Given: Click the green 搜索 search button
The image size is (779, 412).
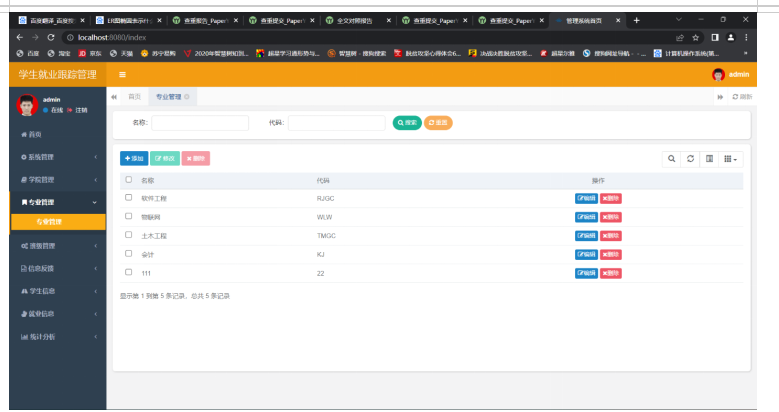Looking at the screenshot, I should pos(407,123).
